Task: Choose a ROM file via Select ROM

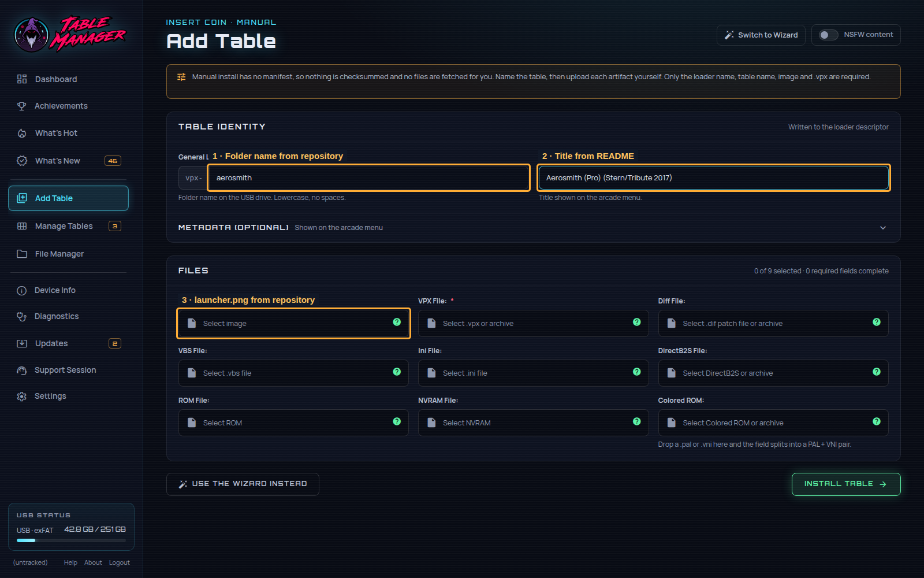Action: click(x=293, y=423)
